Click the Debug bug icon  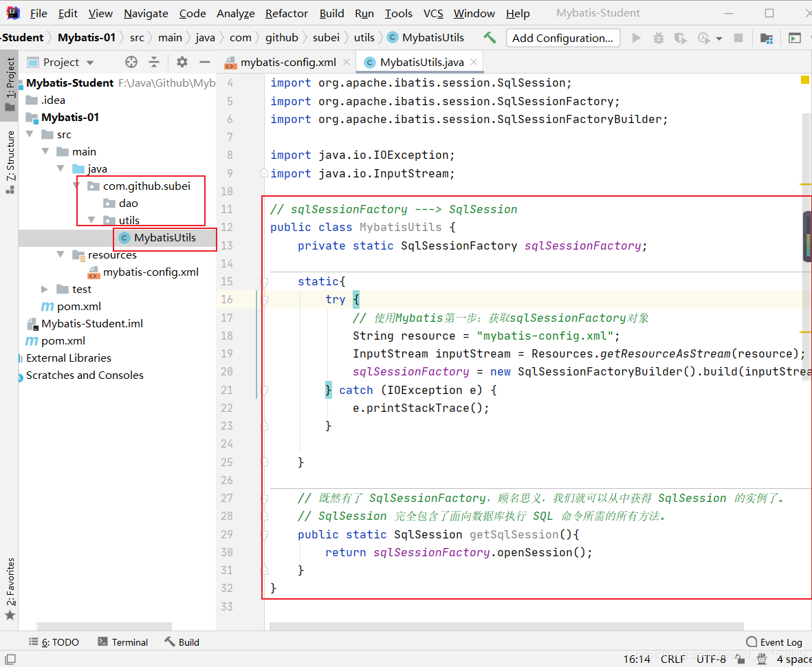658,38
